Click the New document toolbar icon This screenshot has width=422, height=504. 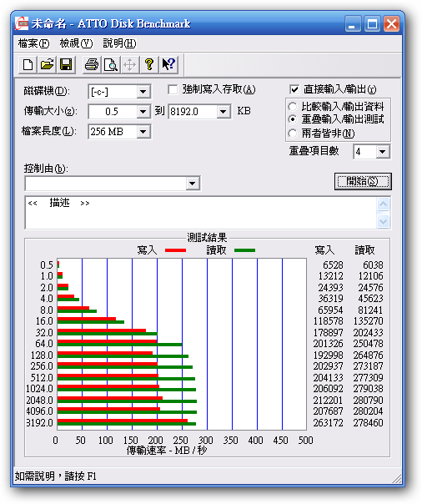(28, 64)
